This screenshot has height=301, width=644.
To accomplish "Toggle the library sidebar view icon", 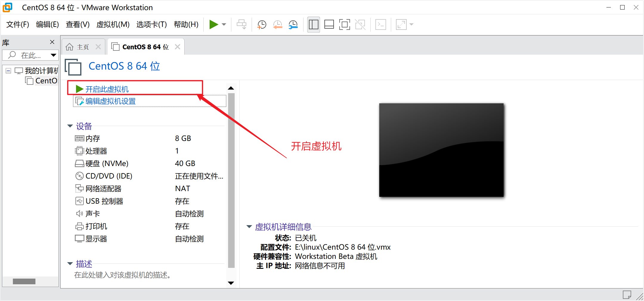I will coord(313,24).
